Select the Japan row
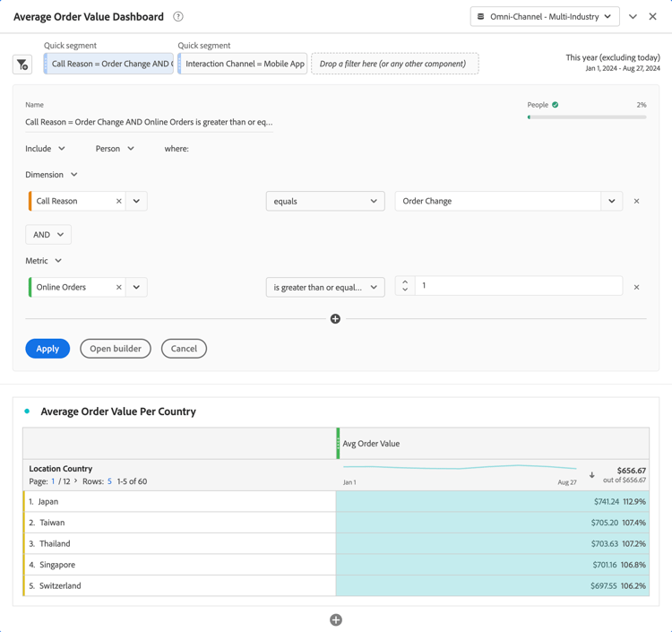Screen dimensions: 672x632 [x=179, y=502]
